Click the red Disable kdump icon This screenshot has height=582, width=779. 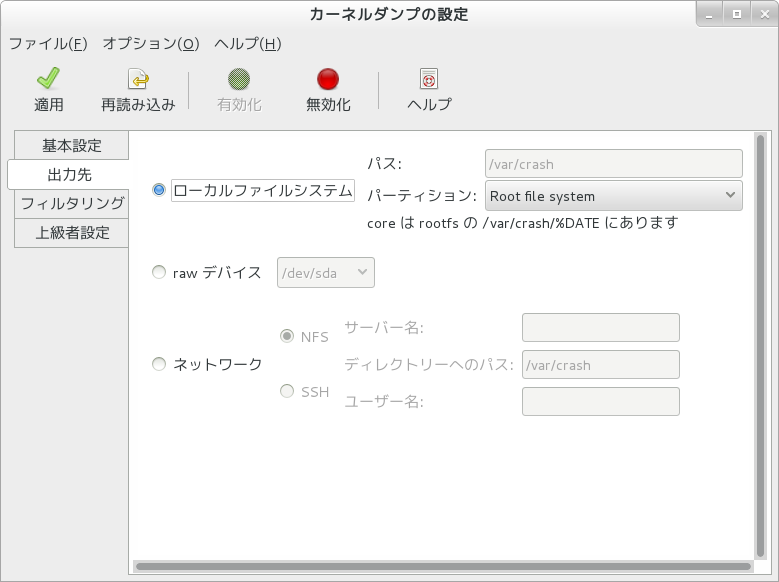[328, 79]
